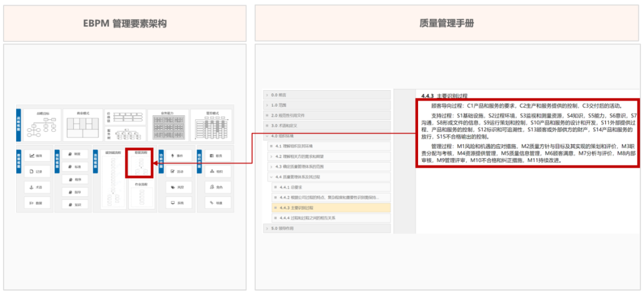
Task: Click the 术语 anchor icon
Action: (x=32, y=187)
